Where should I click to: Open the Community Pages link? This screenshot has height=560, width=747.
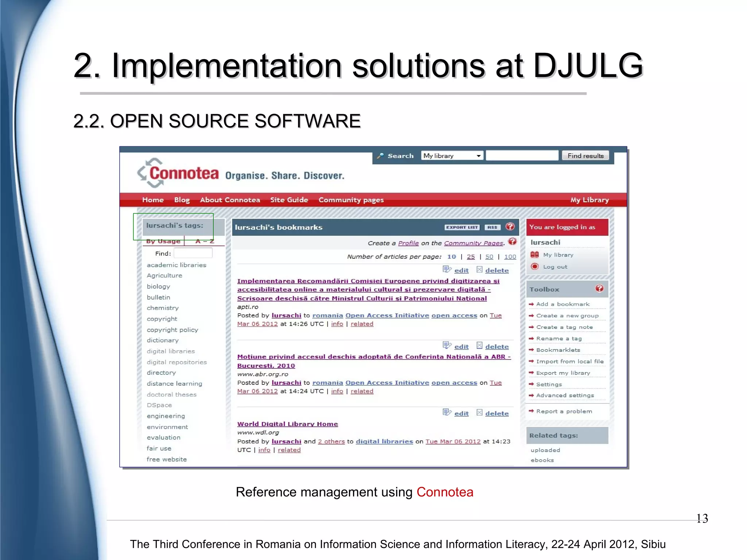(x=473, y=243)
